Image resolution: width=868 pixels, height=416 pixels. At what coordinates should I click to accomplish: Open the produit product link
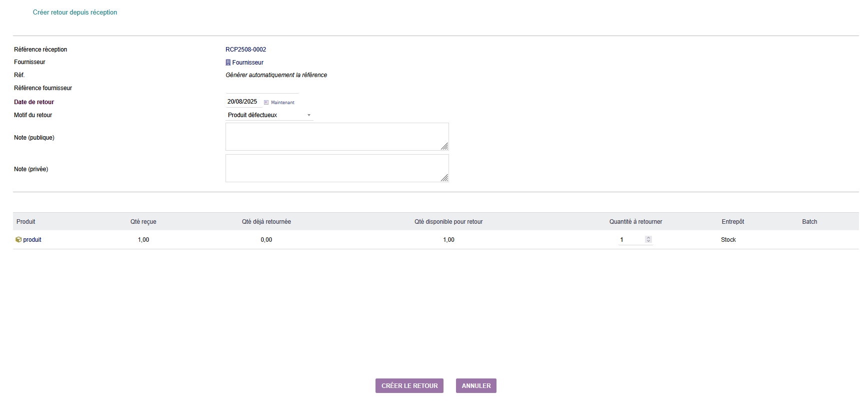coord(32,240)
